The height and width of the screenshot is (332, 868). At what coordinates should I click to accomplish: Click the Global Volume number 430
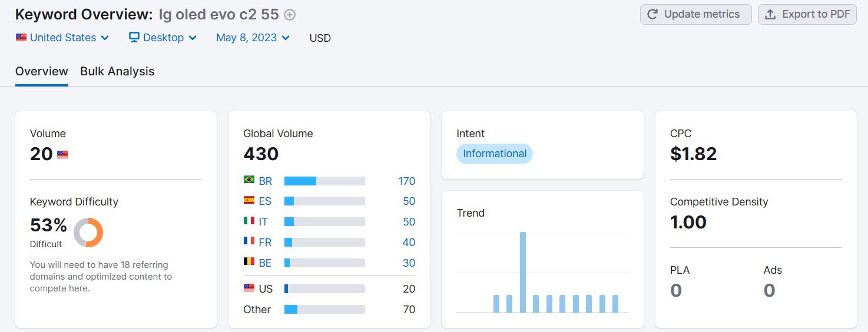tap(261, 154)
